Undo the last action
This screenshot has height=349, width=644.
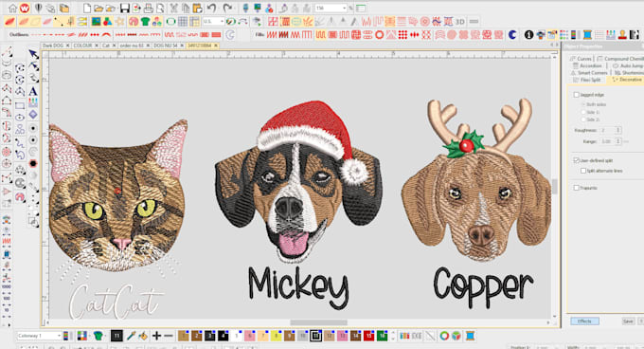pos(212,8)
